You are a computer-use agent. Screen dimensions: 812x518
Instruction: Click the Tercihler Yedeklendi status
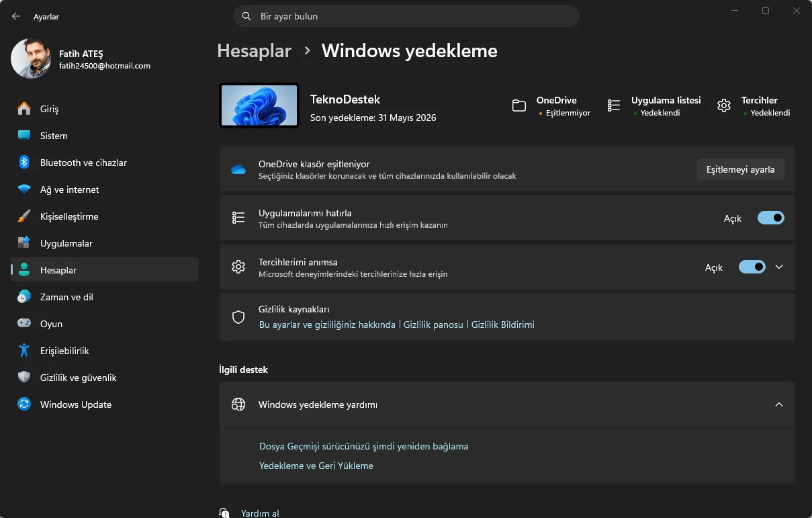[x=766, y=113]
